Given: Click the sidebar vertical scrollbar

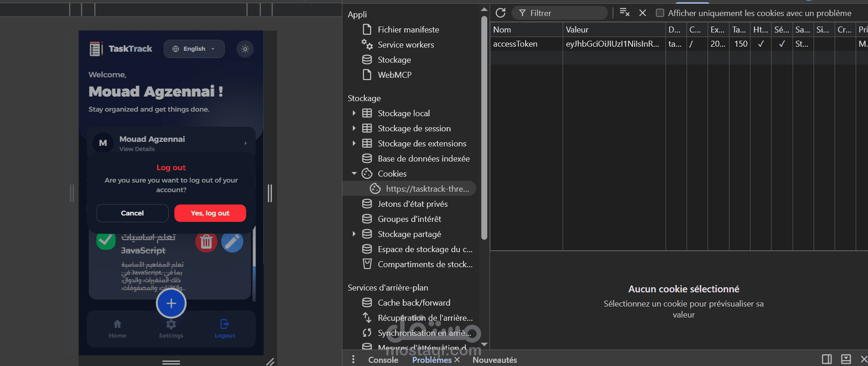Looking at the screenshot, I should point(484,128).
